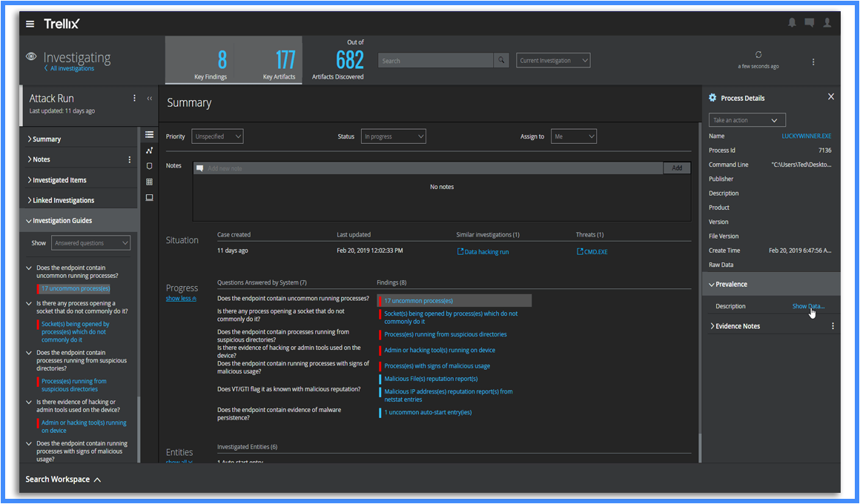This screenshot has width=860, height=504.
Task: Refresh the investigation data
Action: point(758,55)
